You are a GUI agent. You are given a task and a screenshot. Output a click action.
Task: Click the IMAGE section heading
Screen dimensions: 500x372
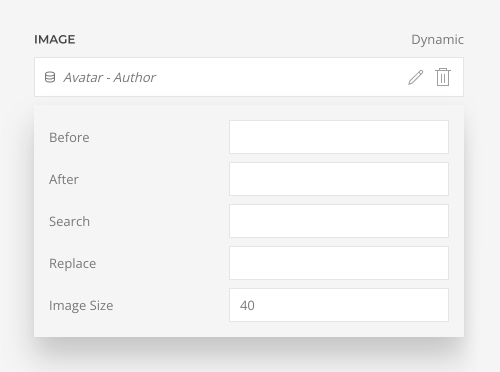point(55,39)
